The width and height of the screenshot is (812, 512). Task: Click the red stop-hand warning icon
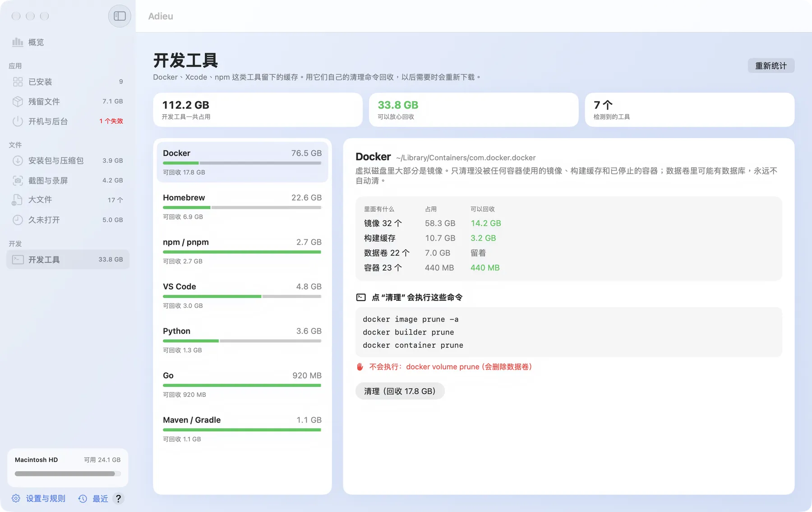[360, 367]
